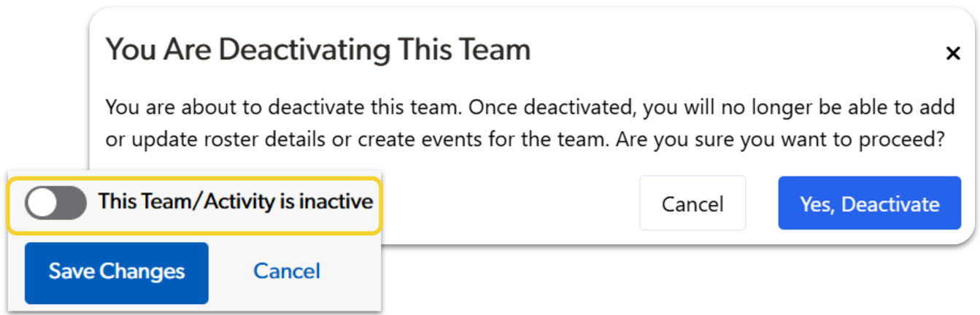
Task: Save the team status changes
Action: pyautogui.click(x=117, y=273)
